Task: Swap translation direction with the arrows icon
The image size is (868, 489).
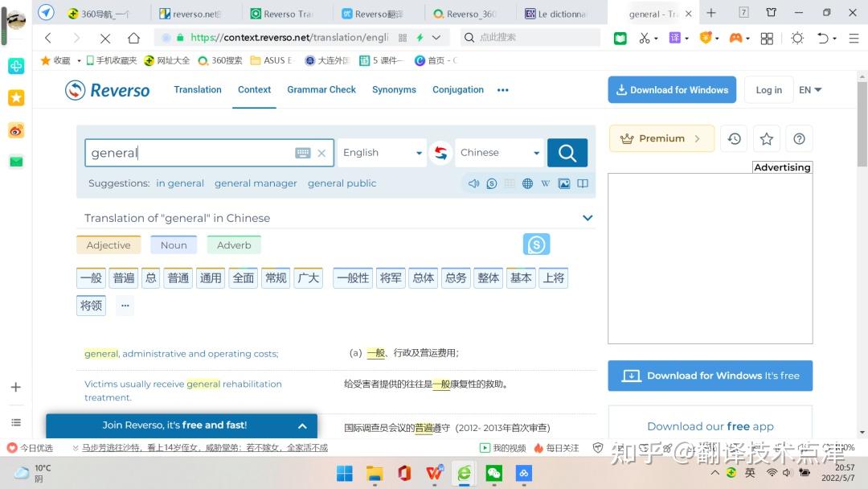Action: pos(440,152)
